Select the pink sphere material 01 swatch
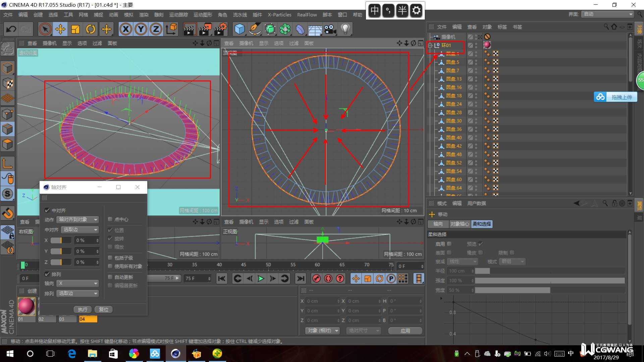This screenshot has height=362, width=644. pos(26,306)
